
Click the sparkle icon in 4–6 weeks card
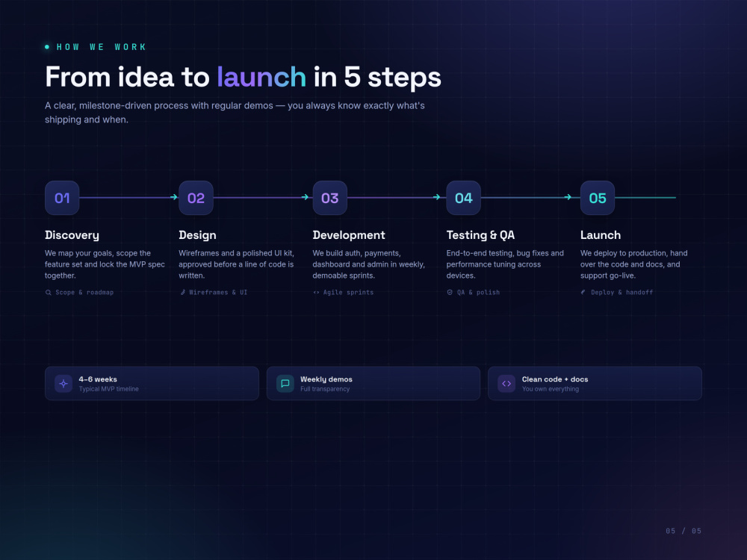click(63, 383)
